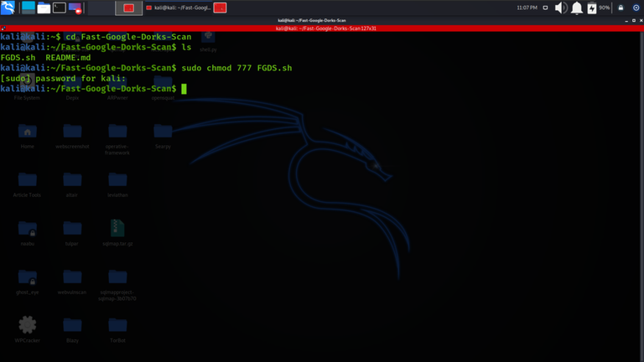Lock the screen with padlock icon
This screenshot has height=362, width=644.
[621, 8]
